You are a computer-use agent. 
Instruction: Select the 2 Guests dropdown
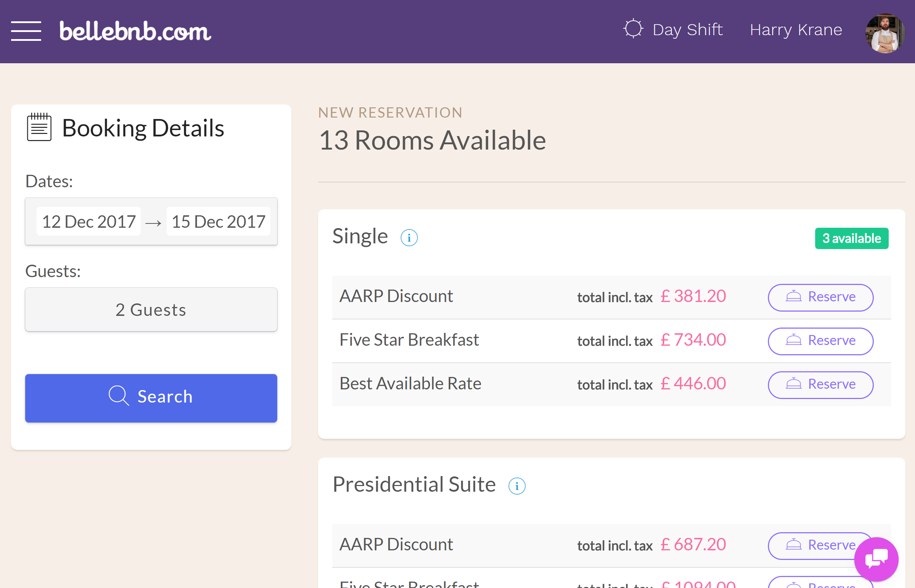point(151,309)
